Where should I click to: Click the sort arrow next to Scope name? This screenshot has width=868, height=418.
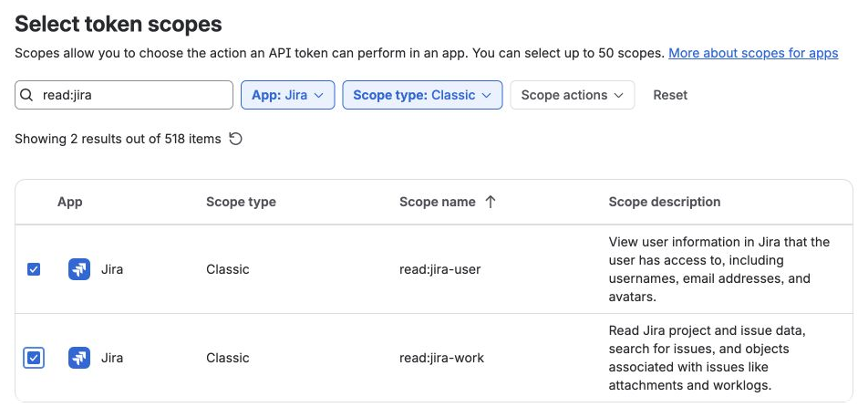490,202
